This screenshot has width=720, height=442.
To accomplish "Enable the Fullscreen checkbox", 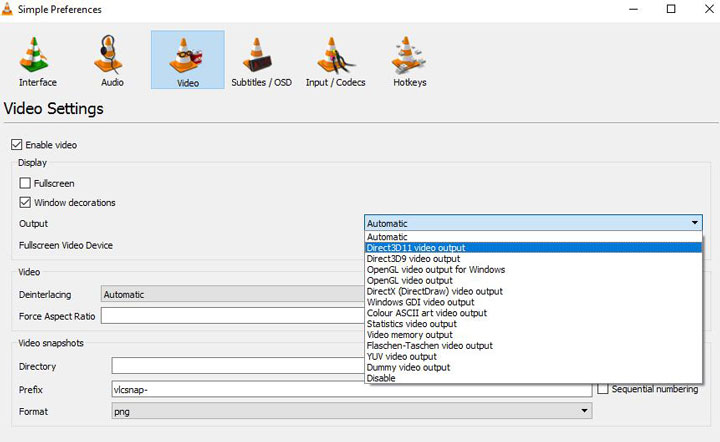I will click(25, 183).
